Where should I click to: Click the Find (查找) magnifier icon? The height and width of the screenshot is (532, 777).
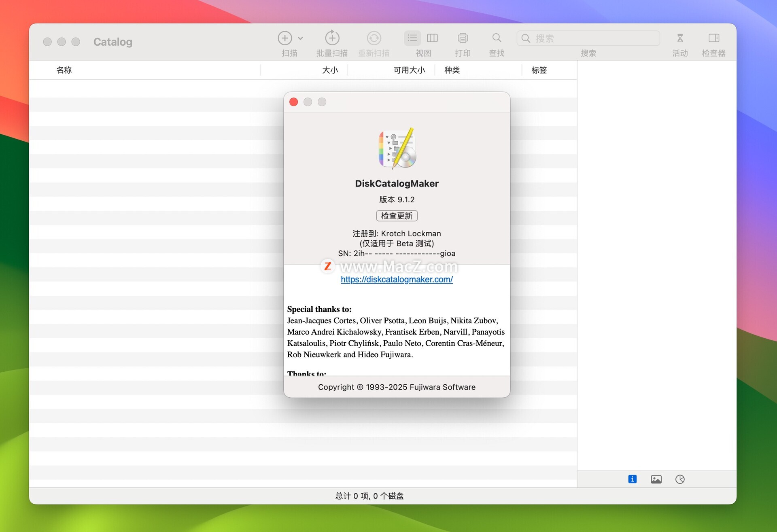click(x=497, y=38)
